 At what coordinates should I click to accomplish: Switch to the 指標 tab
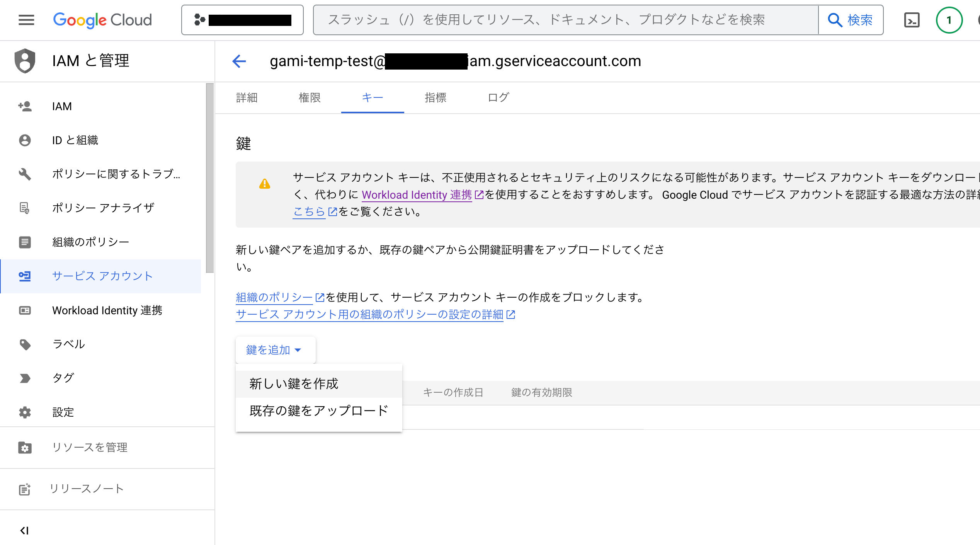click(x=436, y=97)
